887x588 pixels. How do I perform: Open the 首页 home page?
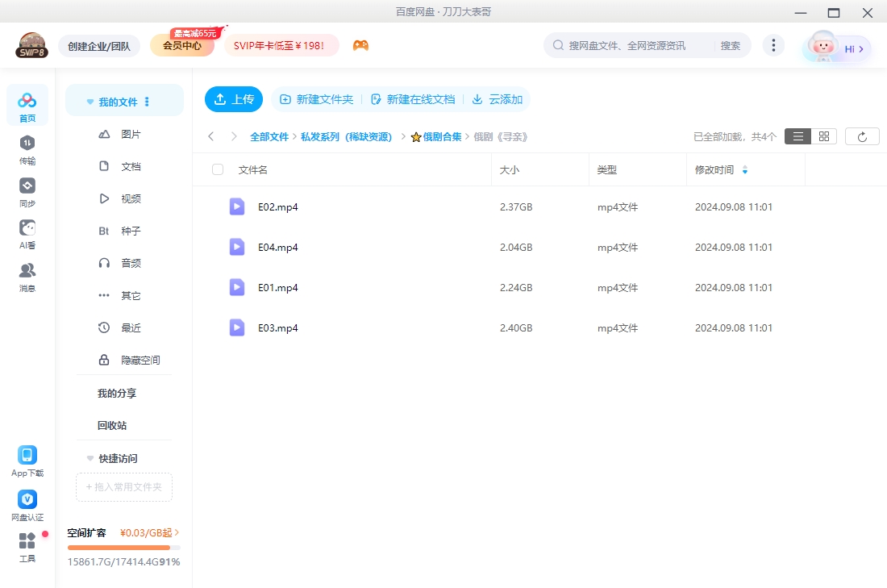(27, 105)
